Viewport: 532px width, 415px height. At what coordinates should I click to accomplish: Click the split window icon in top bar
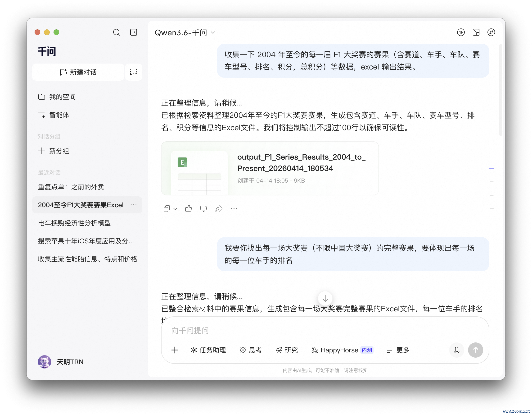click(476, 32)
